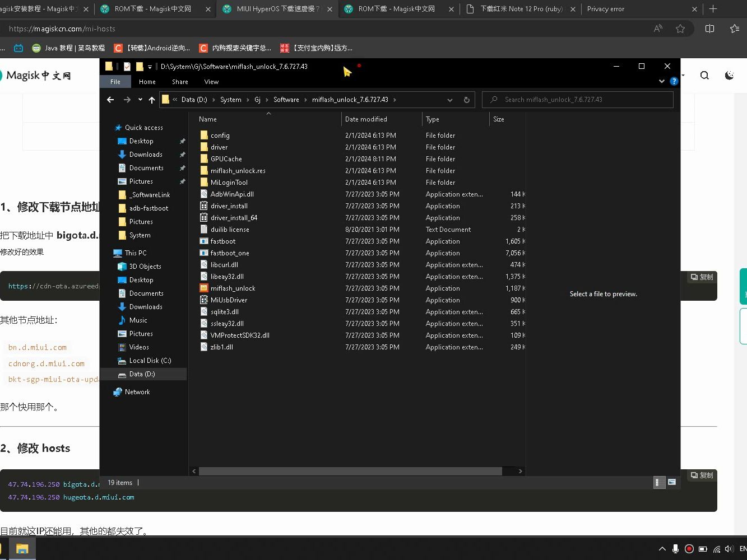Open the Home ribbon tab
This screenshot has height=560, width=747.
point(147,82)
